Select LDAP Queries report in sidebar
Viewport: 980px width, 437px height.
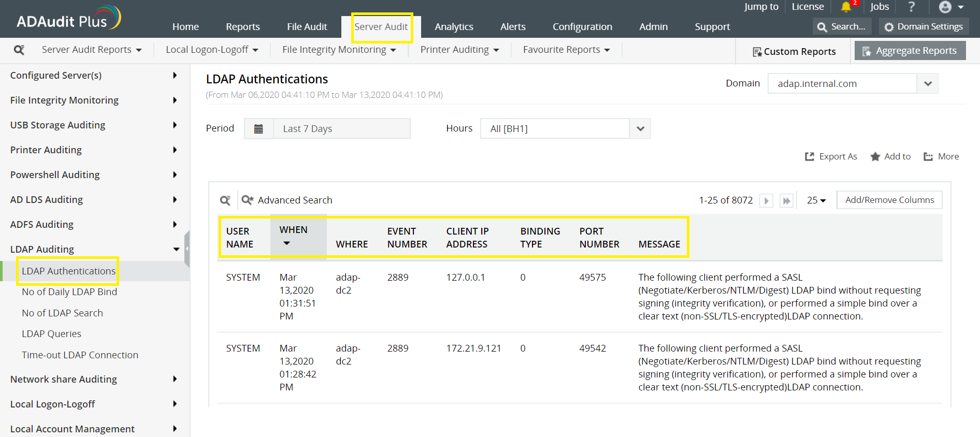click(x=51, y=334)
